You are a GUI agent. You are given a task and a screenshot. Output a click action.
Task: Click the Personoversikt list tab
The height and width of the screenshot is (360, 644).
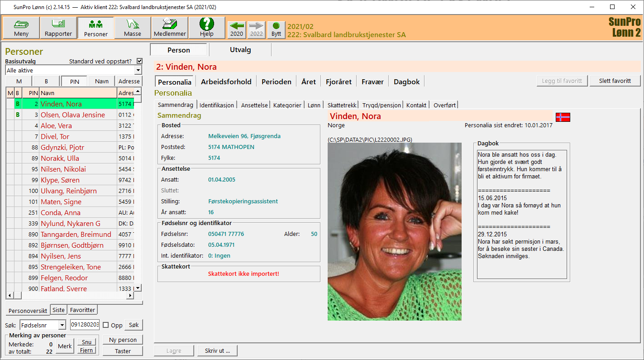pyautogui.click(x=28, y=310)
